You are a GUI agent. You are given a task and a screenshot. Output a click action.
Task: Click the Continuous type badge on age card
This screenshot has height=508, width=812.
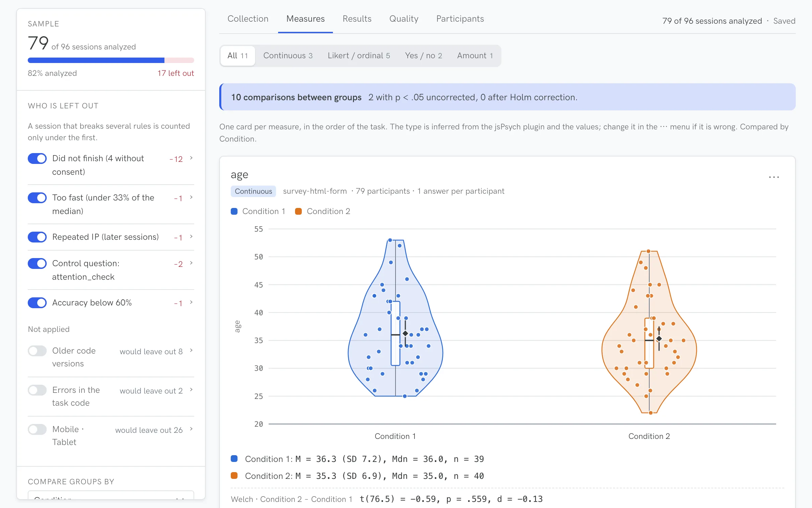tap(253, 191)
